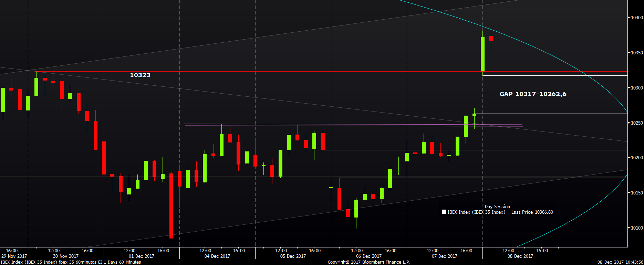This screenshot has height=265, width=644.
Task: Select the tall green candle on 08 Dec
Action: [x=482, y=54]
